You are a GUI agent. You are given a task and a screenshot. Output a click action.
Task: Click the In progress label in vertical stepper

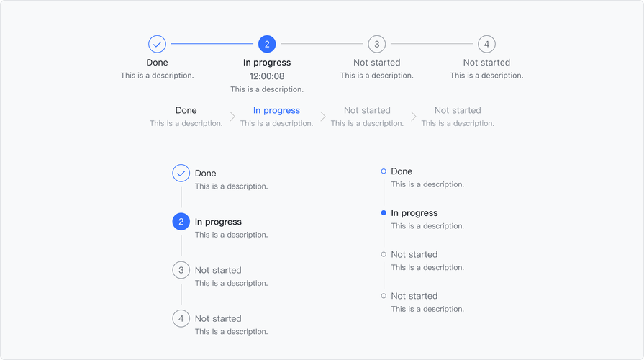(218, 222)
